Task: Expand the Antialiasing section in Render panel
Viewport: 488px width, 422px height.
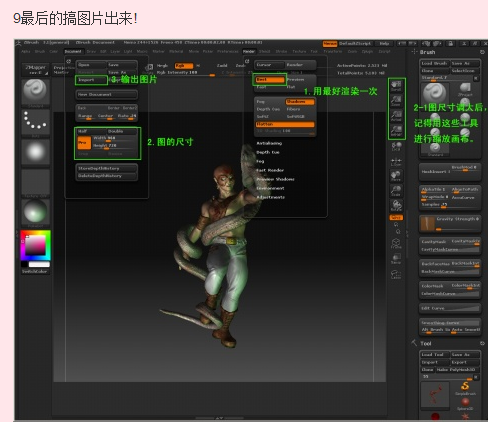Action: tap(269, 143)
